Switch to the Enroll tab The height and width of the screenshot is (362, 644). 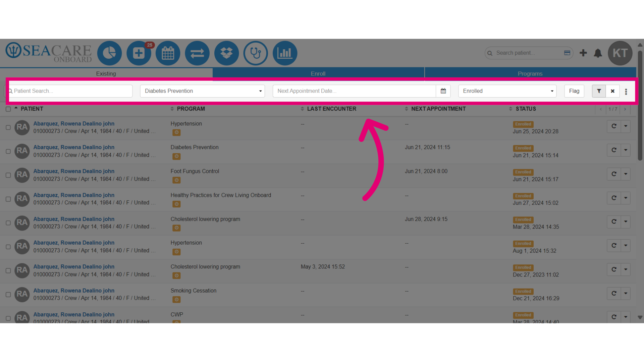click(x=318, y=73)
